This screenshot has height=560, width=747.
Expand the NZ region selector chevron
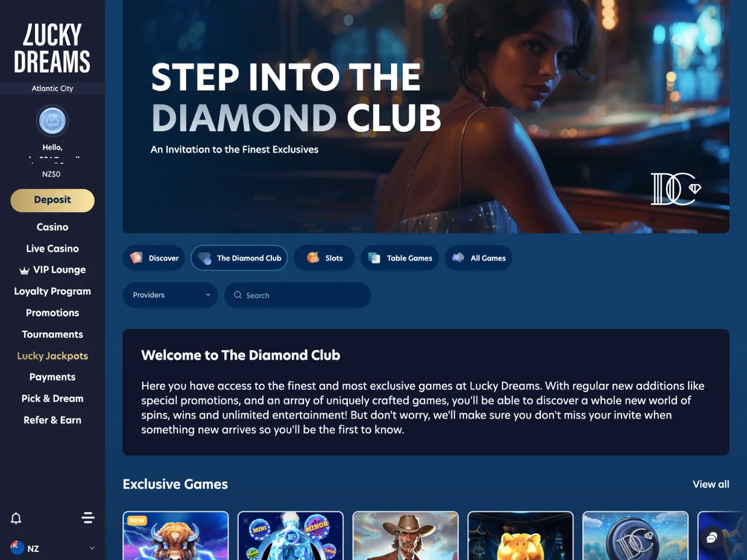[92, 548]
